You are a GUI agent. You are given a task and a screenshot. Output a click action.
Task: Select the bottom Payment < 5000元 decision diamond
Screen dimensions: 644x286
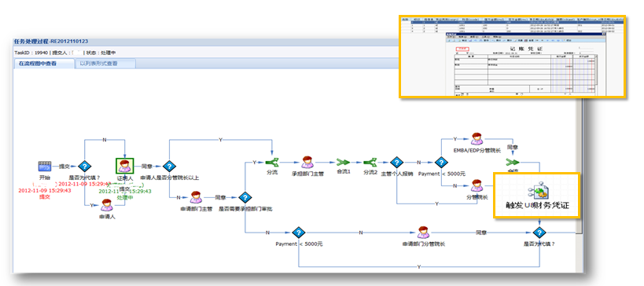tap(299, 233)
